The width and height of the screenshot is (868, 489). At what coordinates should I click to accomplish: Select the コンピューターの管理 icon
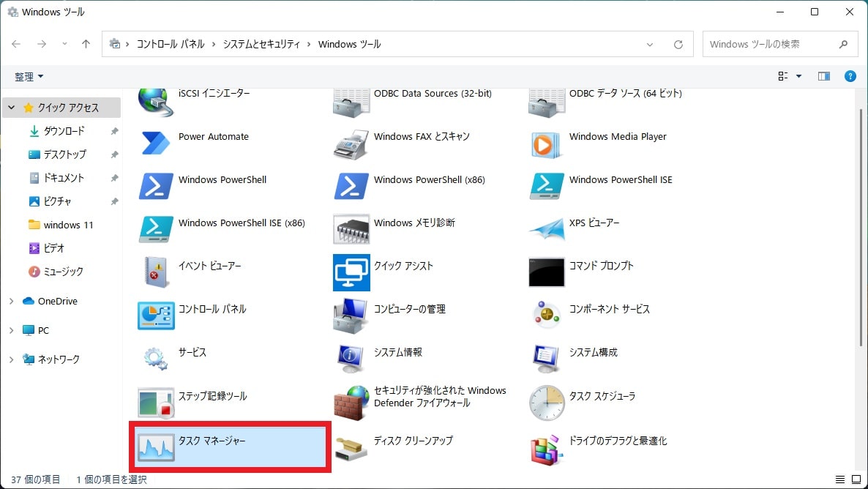click(351, 316)
